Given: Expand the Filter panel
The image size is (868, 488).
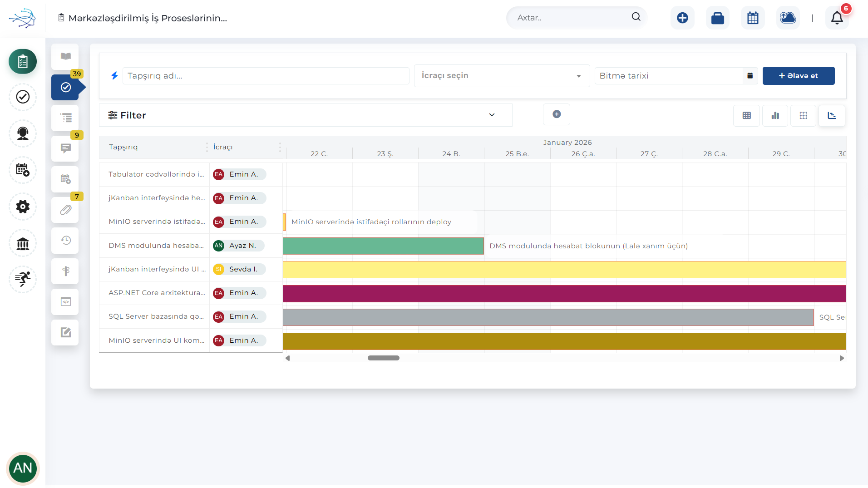Looking at the screenshot, I should pyautogui.click(x=306, y=115).
